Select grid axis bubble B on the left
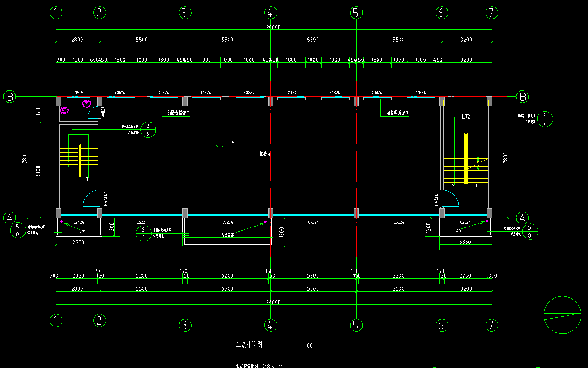Viewport: 588px width, 368px height. click(10, 97)
